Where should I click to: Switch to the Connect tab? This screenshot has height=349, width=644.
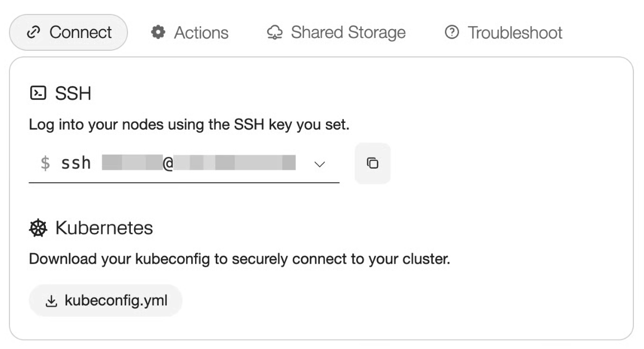(69, 32)
